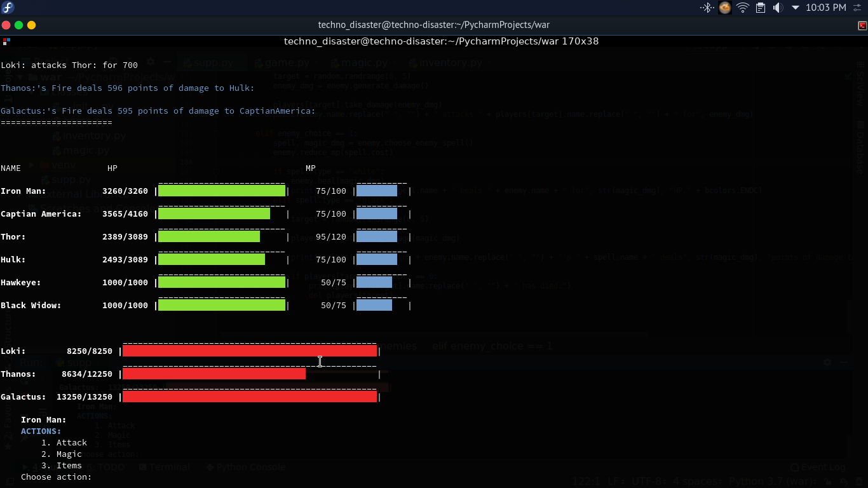868x488 pixels.
Task: Click Galactus HP value 13250/13250
Action: click(85, 396)
